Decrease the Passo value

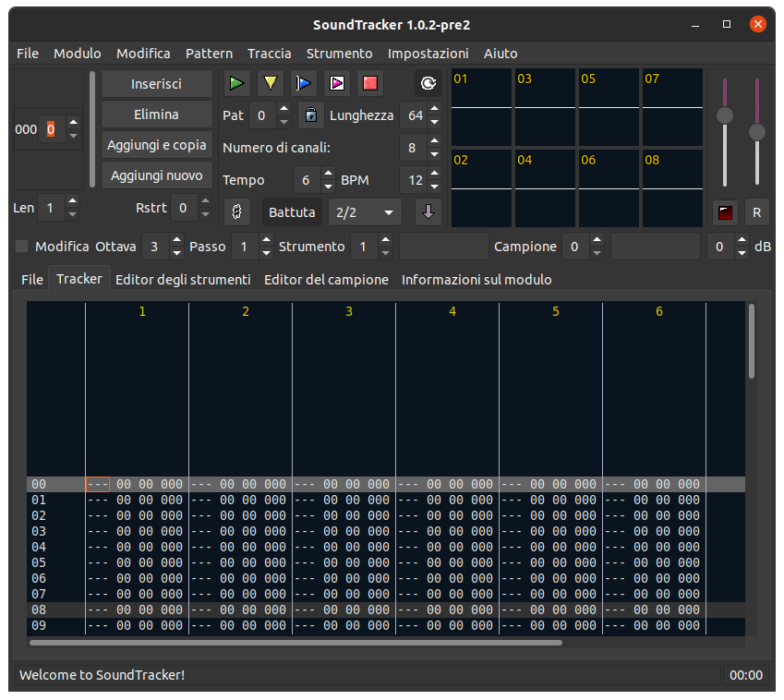pyautogui.click(x=266, y=253)
